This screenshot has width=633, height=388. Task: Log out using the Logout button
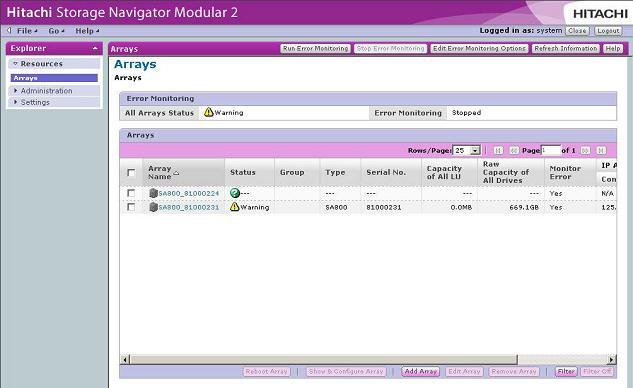point(608,31)
